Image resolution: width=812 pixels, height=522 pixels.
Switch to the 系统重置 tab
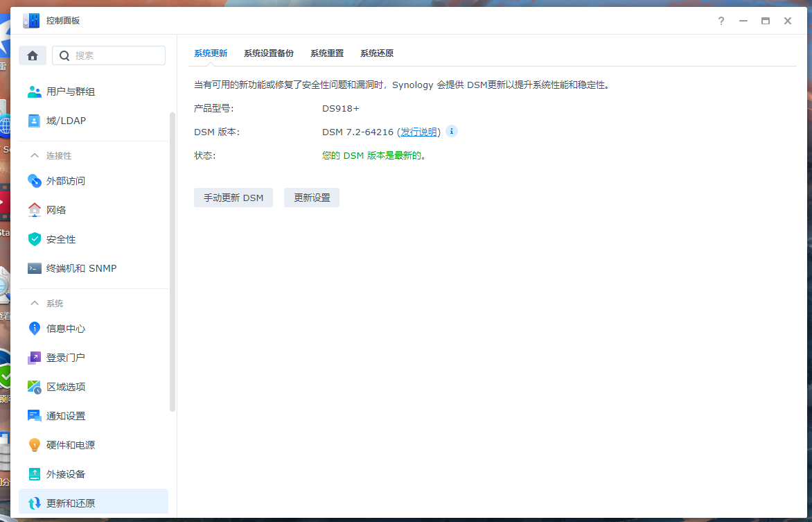coord(327,53)
